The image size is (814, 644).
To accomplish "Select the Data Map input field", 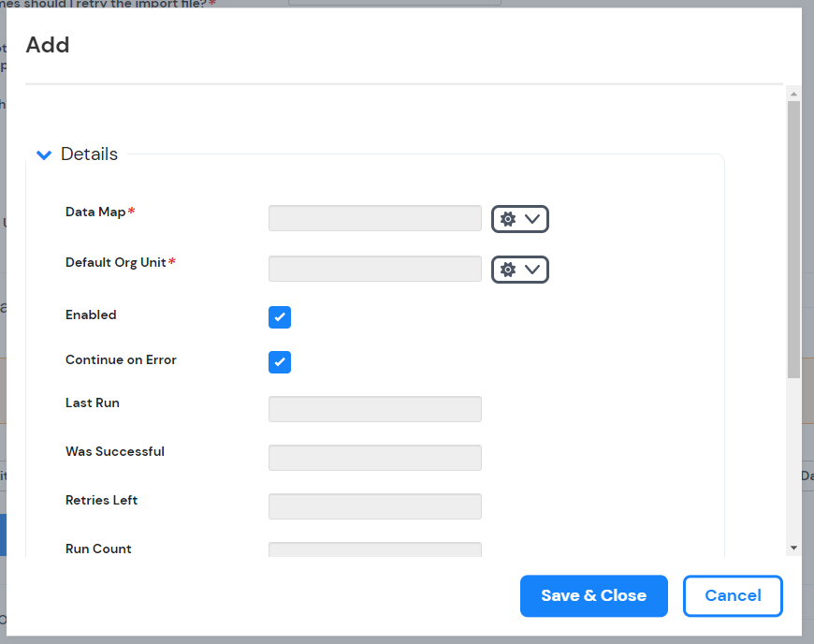I will (374, 218).
